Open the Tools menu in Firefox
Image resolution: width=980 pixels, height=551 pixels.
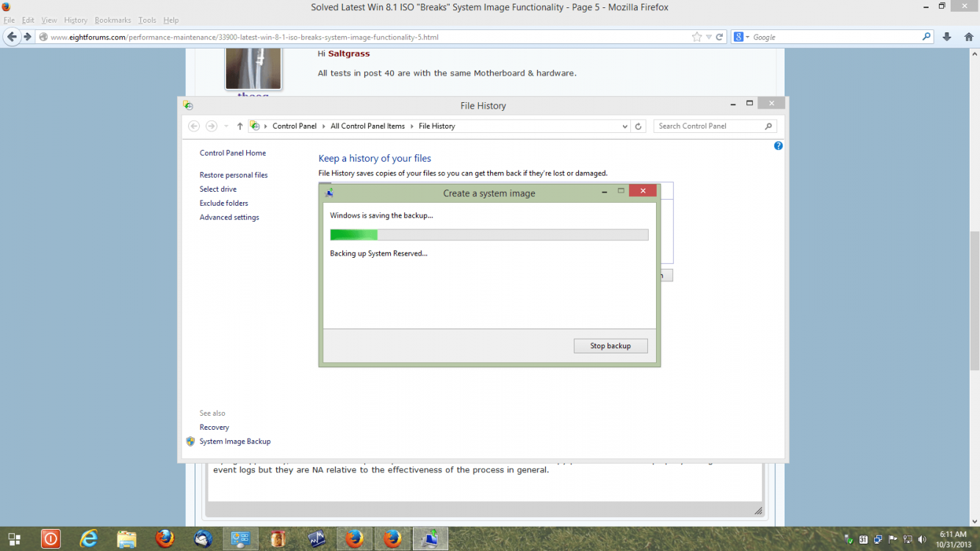click(x=147, y=20)
